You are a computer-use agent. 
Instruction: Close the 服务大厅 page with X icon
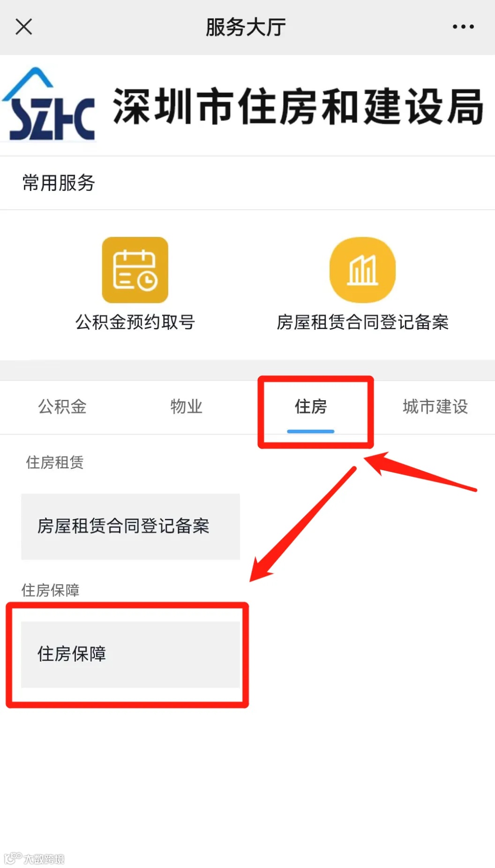pyautogui.click(x=23, y=27)
